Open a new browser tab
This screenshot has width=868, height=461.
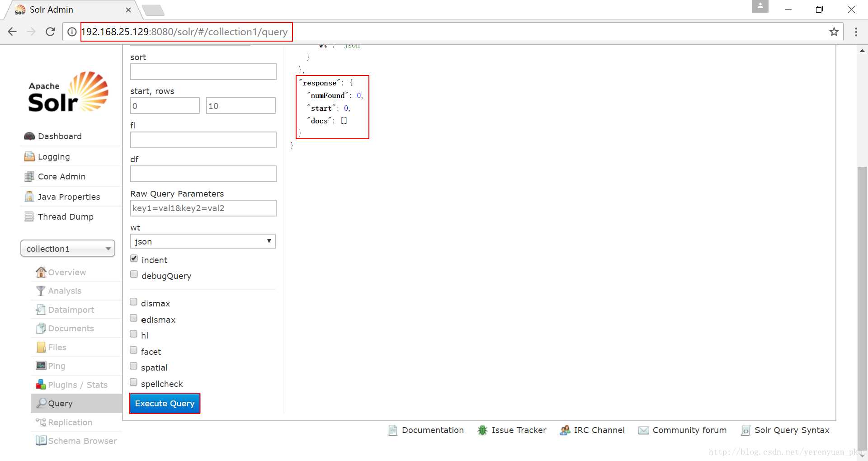[153, 10]
